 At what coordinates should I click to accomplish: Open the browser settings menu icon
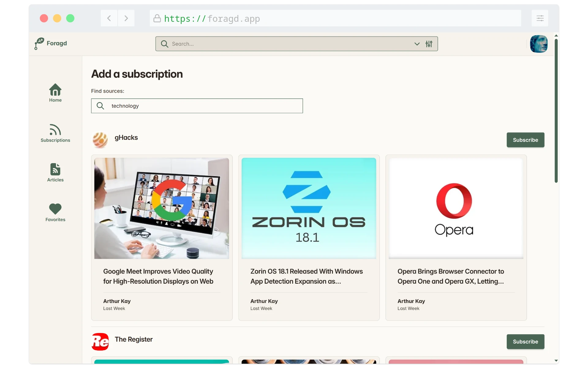pos(540,18)
